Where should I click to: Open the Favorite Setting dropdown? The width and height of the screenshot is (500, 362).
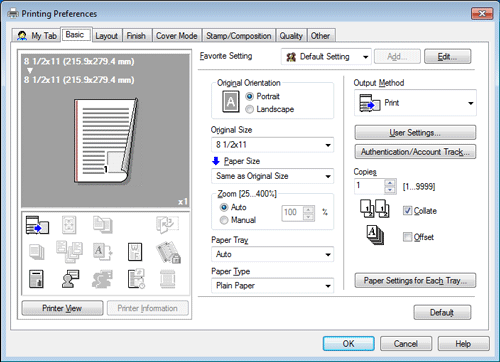pyautogui.click(x=326, y=57)
